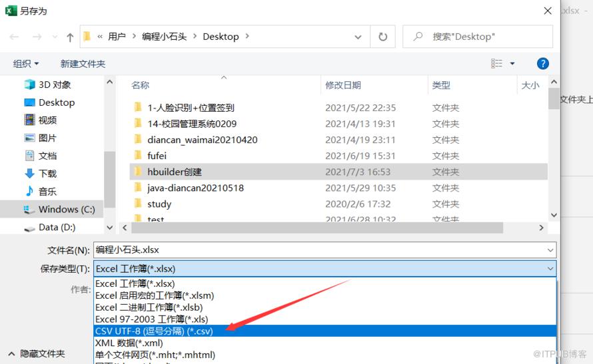Choose Excel 97-2003 工作簿(*.xls) type
Image resolution: width=593 pixels, height=364 pixels.
[325, 319]
